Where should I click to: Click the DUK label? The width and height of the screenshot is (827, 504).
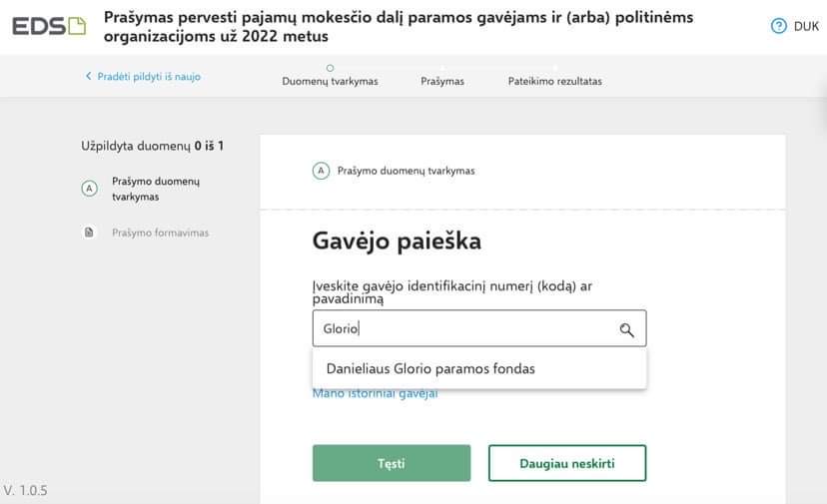pos(806,27)
